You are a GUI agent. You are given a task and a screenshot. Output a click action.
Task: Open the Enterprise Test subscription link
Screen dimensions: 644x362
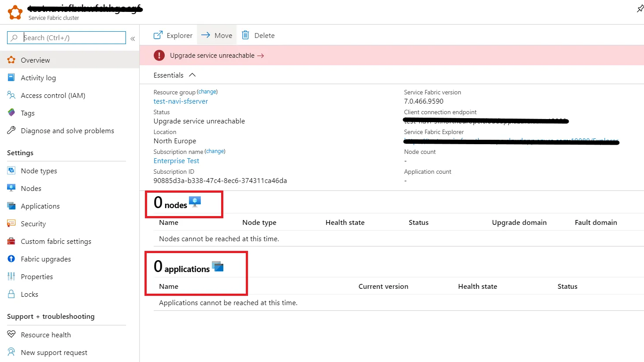(176, 161)
